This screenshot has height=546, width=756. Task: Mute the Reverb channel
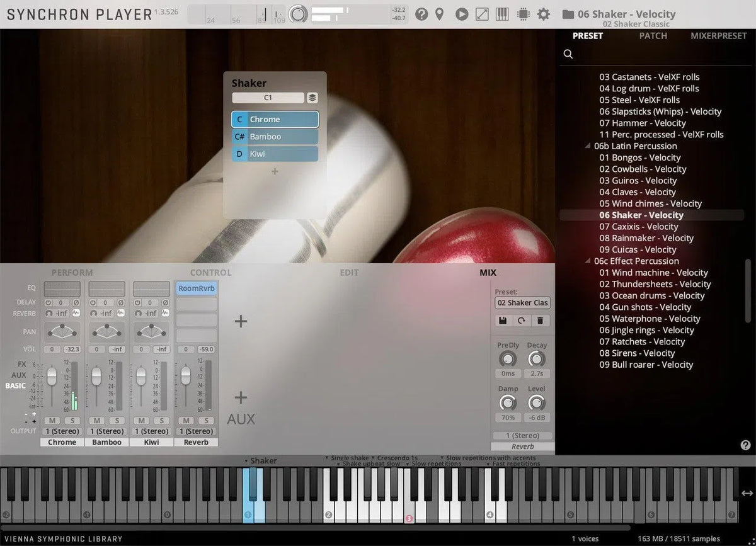coord(185,421)
